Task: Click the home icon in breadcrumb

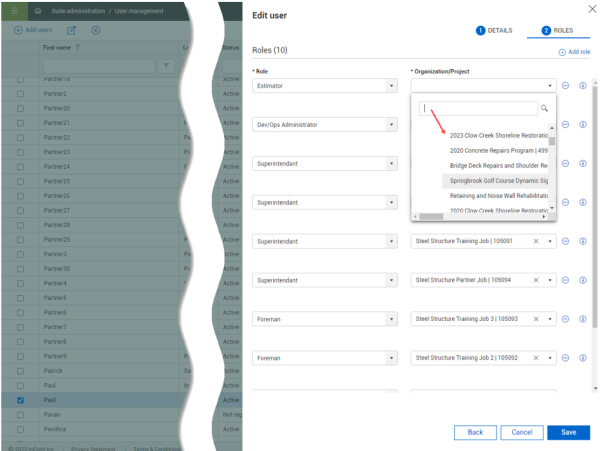Action: (38, 10)
